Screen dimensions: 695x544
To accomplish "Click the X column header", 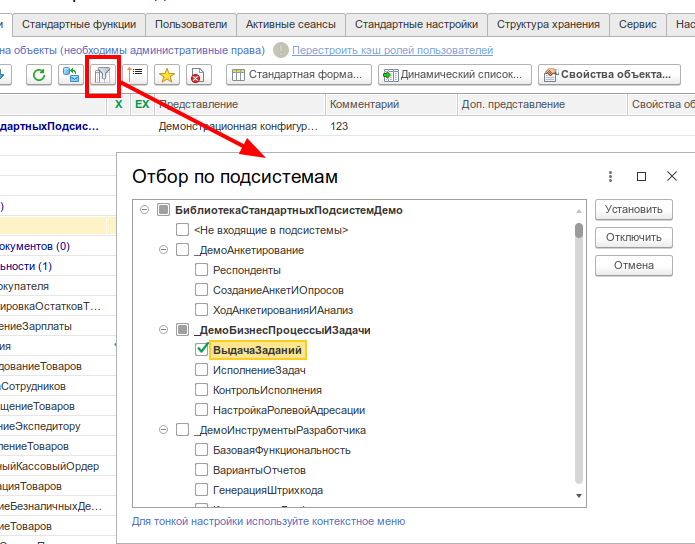I will tap(118, 104).
